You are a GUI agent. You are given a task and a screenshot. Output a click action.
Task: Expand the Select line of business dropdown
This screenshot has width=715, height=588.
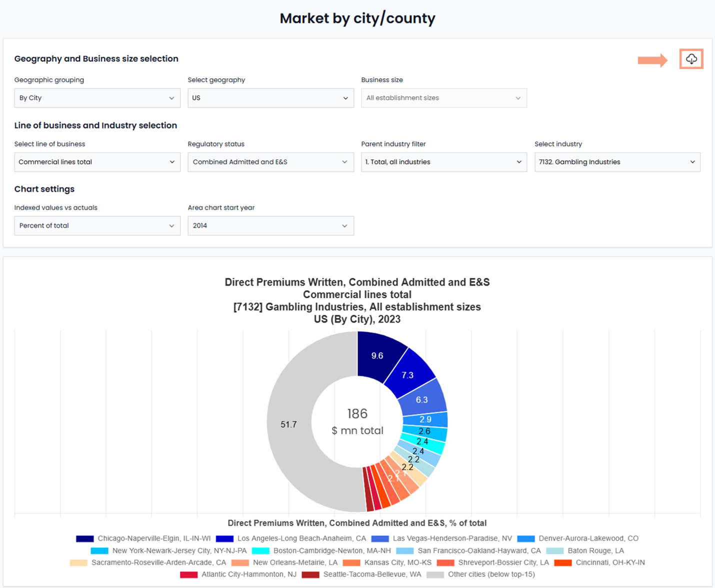click(x=97, y=162)
